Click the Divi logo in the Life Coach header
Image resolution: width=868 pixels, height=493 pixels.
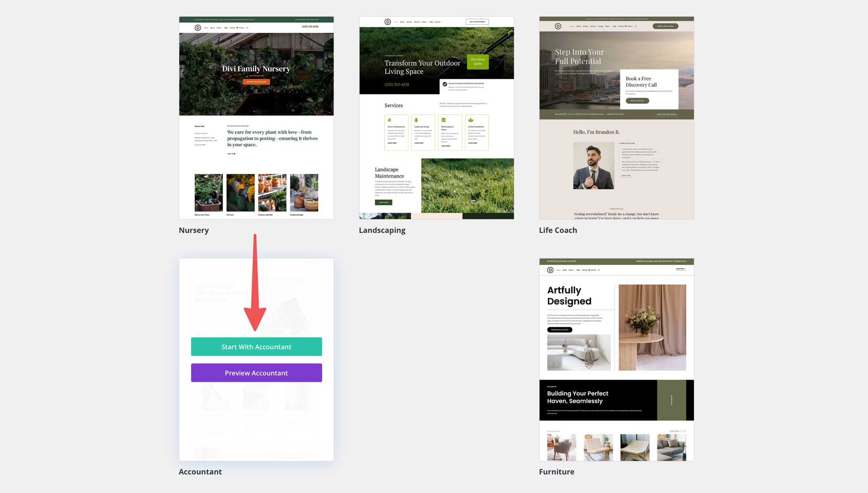558,26
